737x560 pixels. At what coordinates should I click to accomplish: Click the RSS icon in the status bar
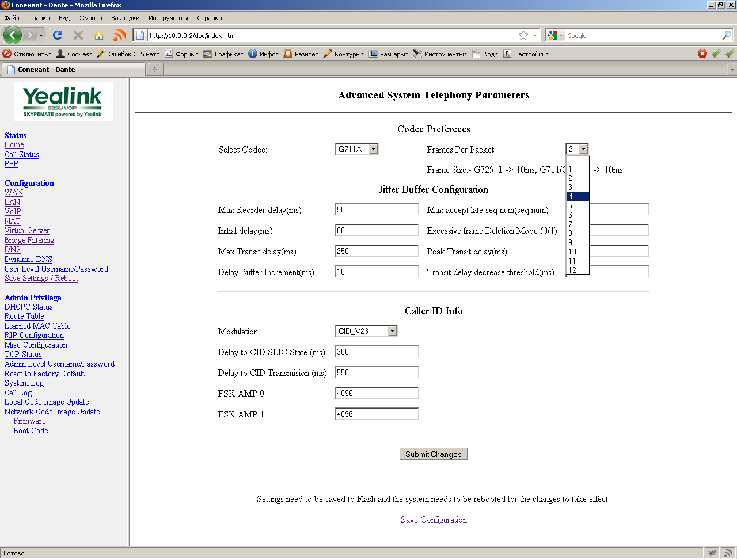pos(728,553)
